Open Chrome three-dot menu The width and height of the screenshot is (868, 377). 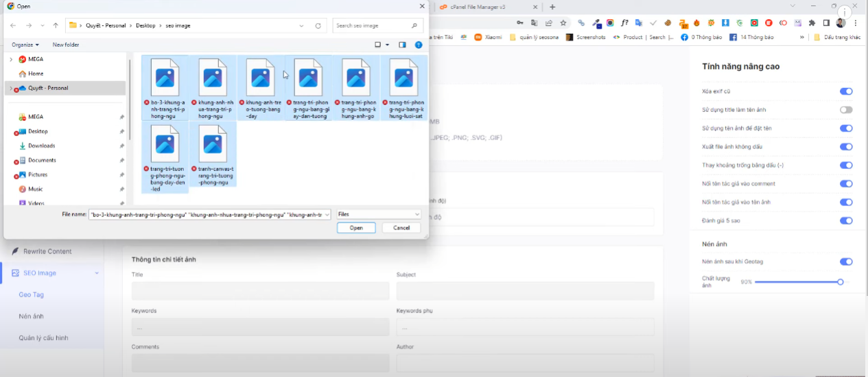[x=856, y=23]
